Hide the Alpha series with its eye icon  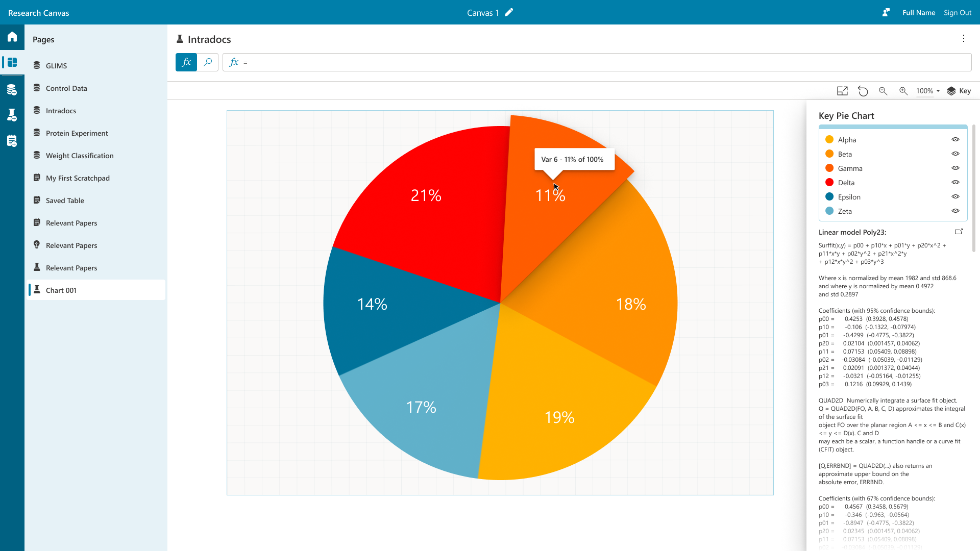(955, 140)
